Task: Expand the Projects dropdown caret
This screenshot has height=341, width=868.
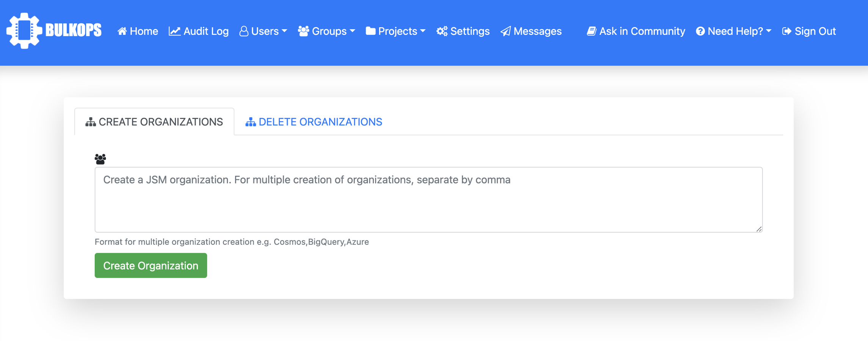Action: (423, 31)
